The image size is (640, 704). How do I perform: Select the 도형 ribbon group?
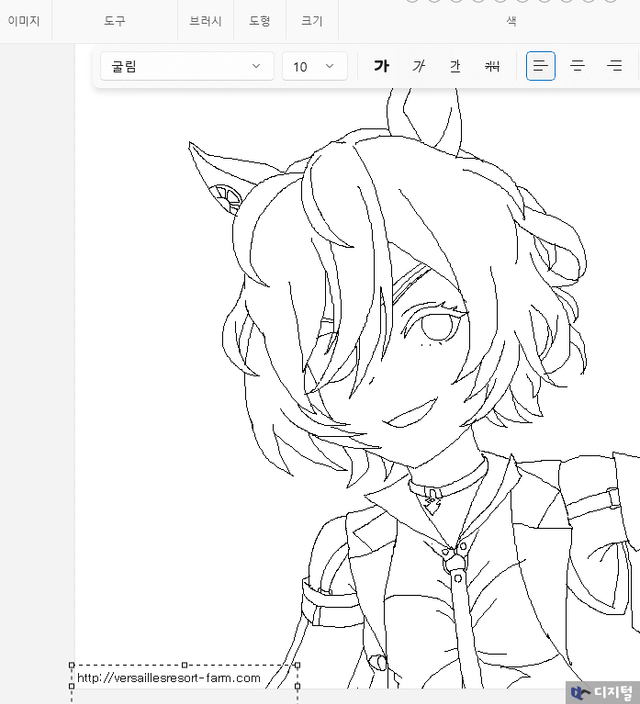259,20
